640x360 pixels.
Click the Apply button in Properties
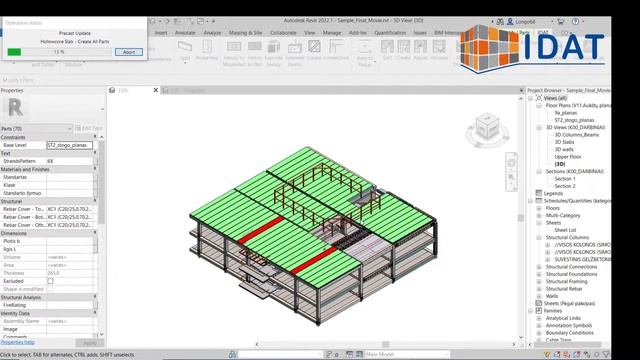(x=90, y=343)
